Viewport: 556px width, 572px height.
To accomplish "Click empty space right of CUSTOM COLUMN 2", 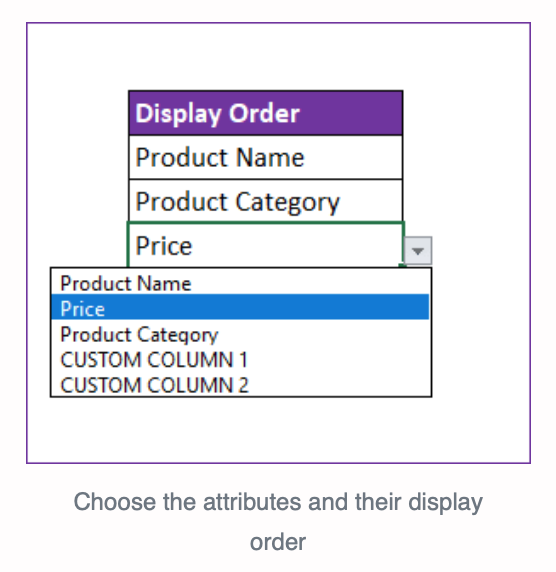I will click(339, 385).
